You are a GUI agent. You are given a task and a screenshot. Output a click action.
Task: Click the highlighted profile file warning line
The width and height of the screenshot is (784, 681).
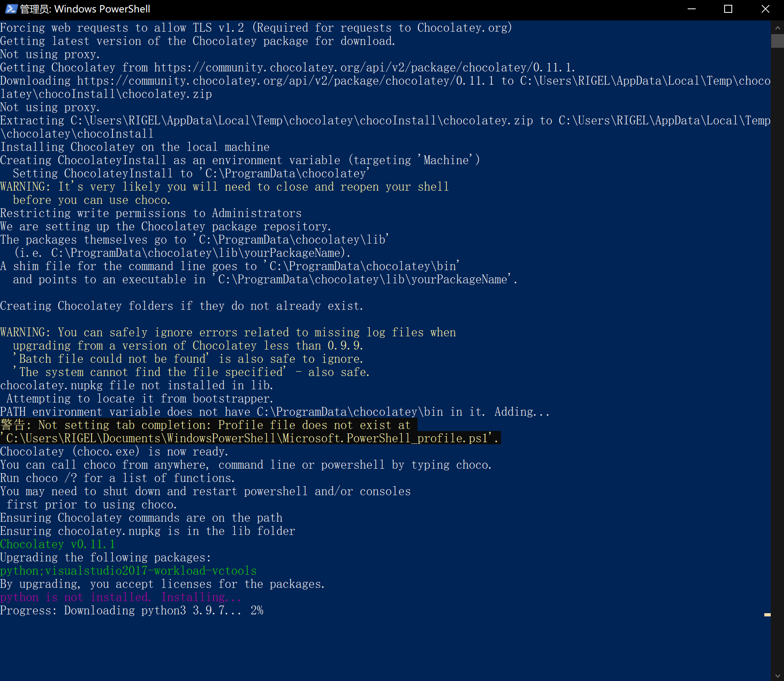click(x=209, y=425)
